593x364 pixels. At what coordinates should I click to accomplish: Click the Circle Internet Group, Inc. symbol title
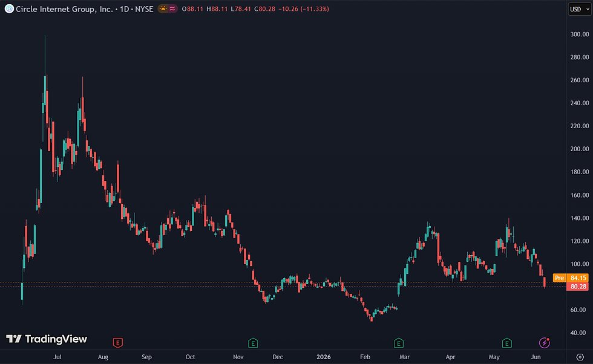(64, 9)
